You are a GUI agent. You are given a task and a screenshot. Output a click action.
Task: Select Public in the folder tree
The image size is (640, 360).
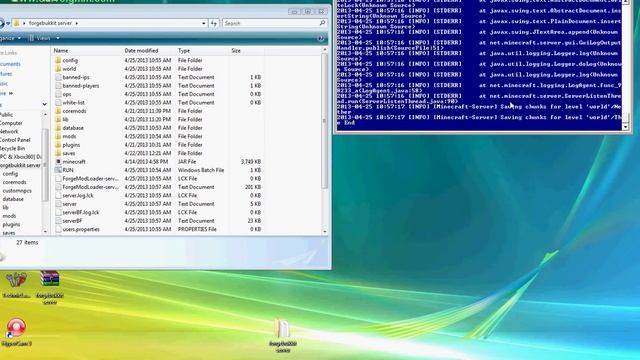click(7, 115)
